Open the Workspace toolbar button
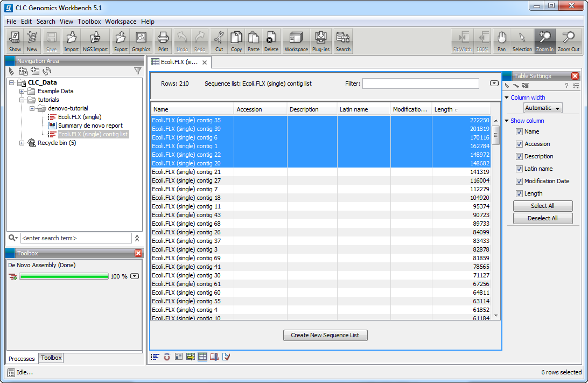This screenshot has width=588, height=383. coord(296,41)
